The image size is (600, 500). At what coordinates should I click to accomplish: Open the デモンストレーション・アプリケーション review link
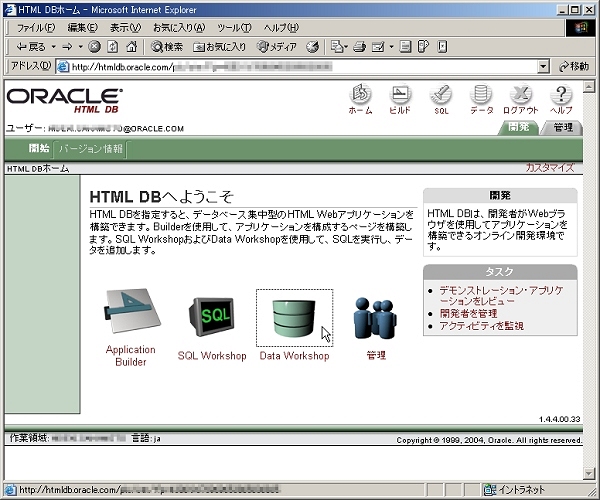click(501, 295)
